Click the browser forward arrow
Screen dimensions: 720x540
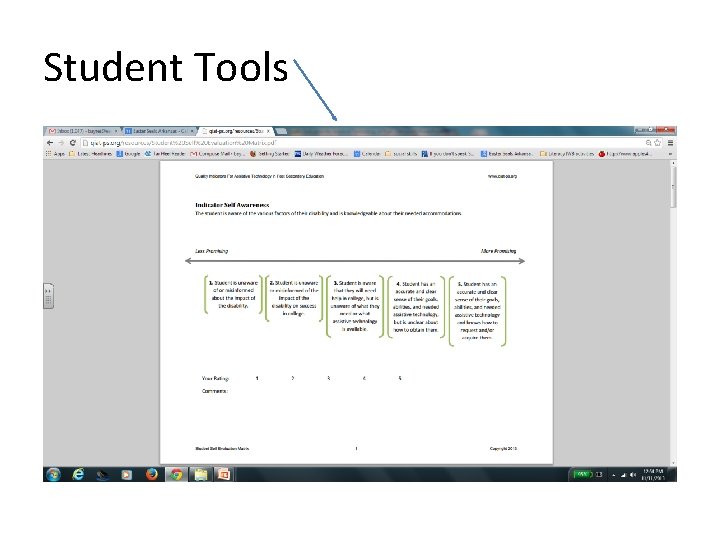pyautogui.click(x=61, y=143)
